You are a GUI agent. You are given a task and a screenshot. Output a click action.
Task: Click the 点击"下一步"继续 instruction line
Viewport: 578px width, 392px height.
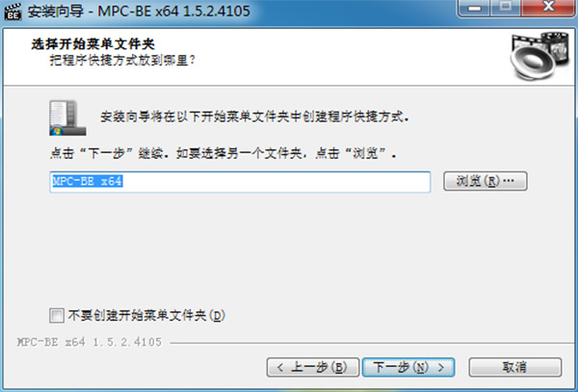223,153
